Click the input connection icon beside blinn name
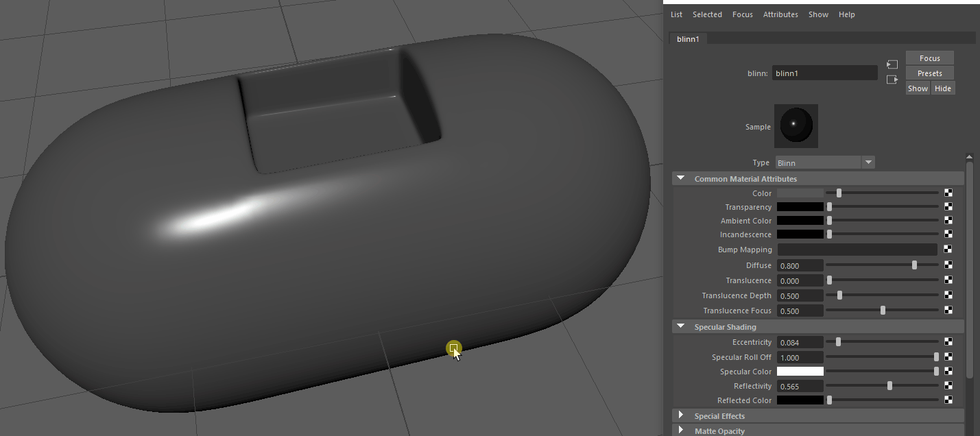 pyautogui.click(x=892, y=64)
